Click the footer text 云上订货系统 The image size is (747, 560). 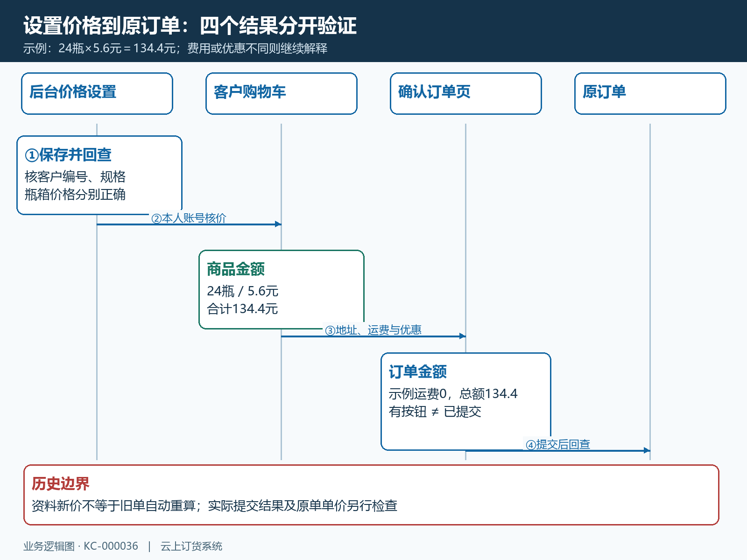point(191,546)
